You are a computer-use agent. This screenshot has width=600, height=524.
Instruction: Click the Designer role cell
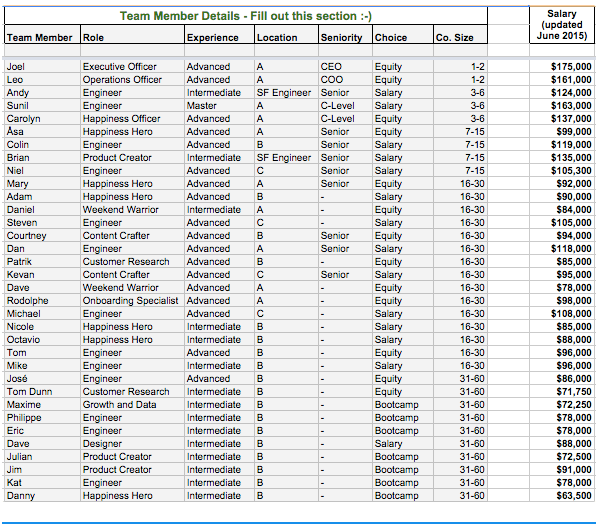(132, 444)
